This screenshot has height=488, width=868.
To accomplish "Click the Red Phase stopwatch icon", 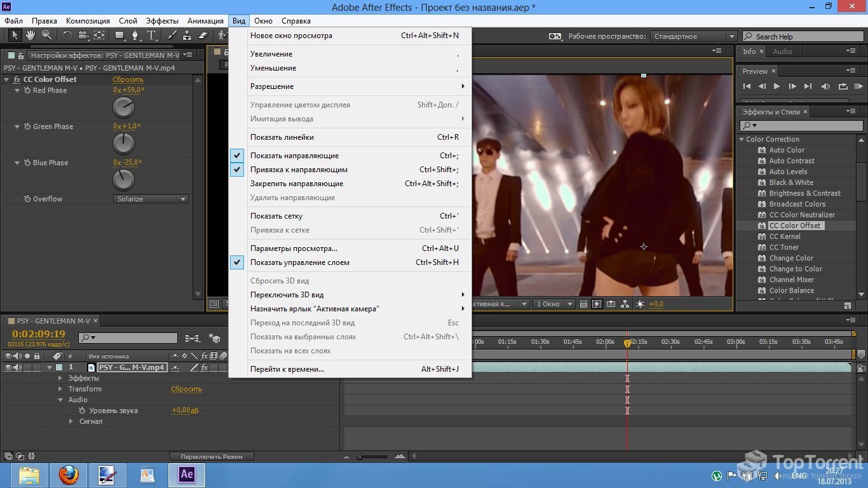I will click(x=27, y=90).
